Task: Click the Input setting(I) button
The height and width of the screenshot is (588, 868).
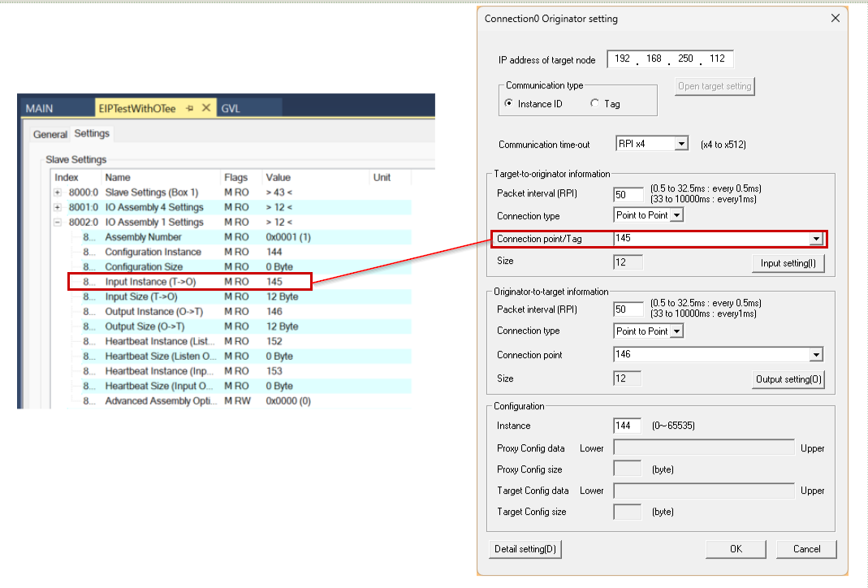Action: pyautogui.click(x=788, y=263)
